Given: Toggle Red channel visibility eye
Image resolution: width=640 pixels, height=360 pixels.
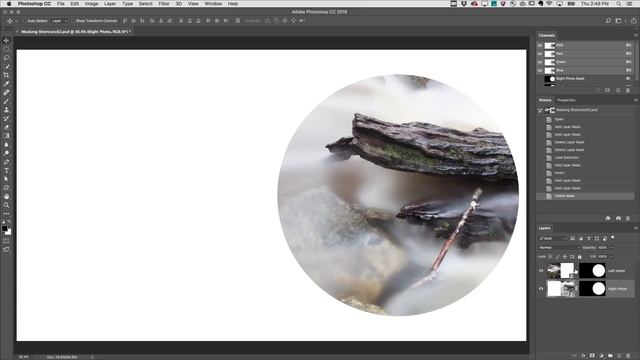Looking at the screenshot, I should click(x=540, y=53).
